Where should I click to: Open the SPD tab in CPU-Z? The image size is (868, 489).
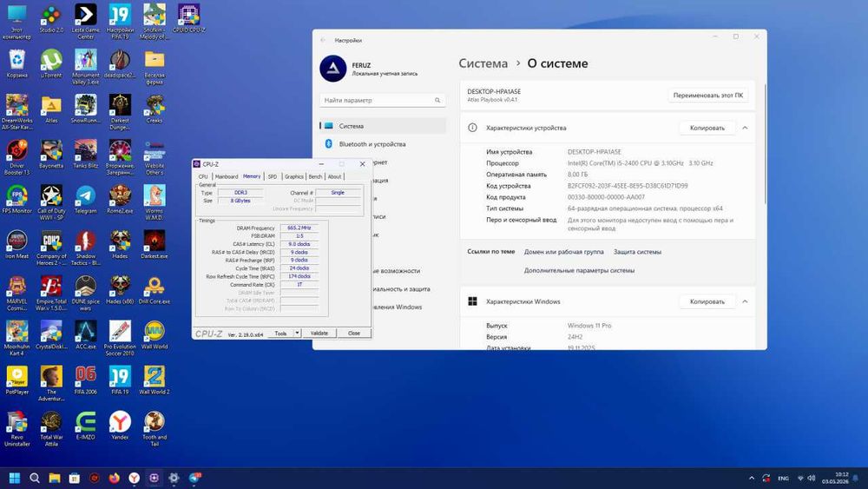point(273,176)
